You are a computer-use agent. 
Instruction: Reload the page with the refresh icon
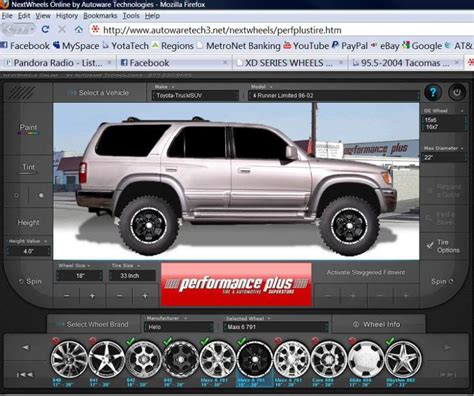coord(45,29)
